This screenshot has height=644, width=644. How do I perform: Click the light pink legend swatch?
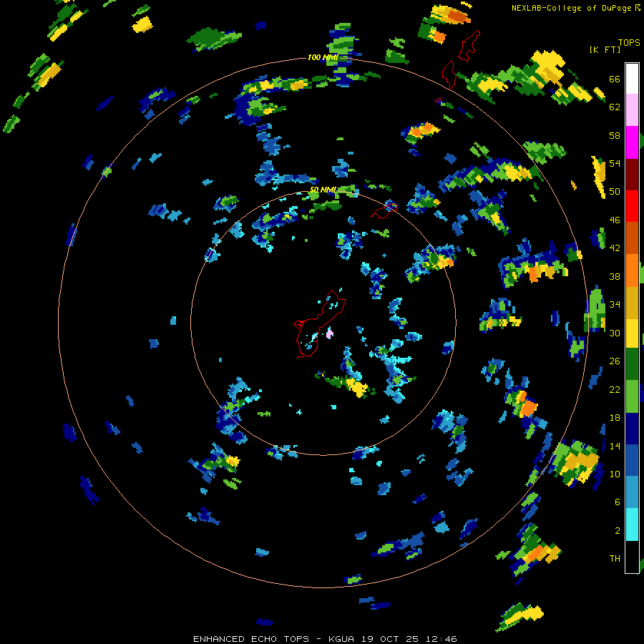click(632, 109)
